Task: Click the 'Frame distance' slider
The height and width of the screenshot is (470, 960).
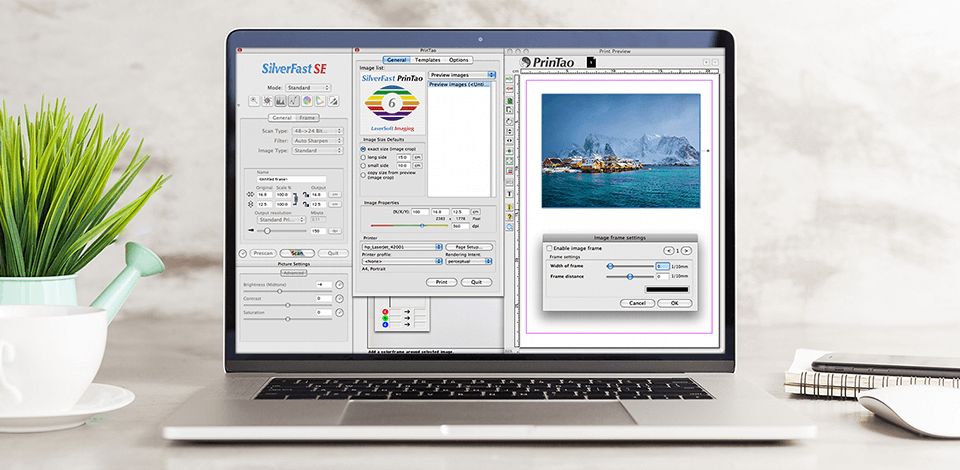Action: (x=629, y=276)
